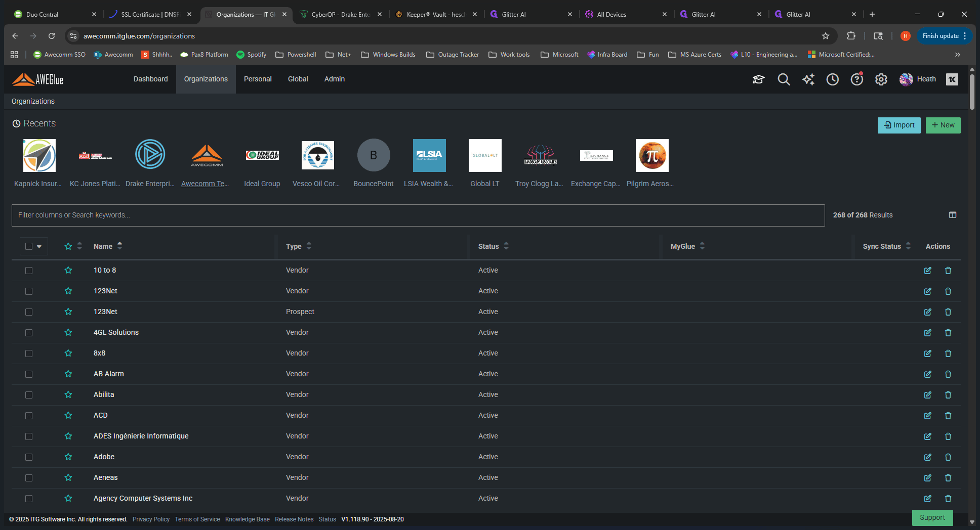Open the recent history clock icon
Image resolution: width=980 pixels, height=530 pixels.
832,79
